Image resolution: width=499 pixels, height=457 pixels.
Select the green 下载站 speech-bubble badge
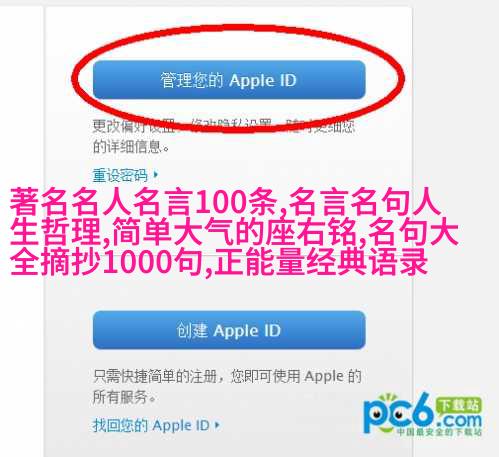pyautogui.click(x=459, y=406)
